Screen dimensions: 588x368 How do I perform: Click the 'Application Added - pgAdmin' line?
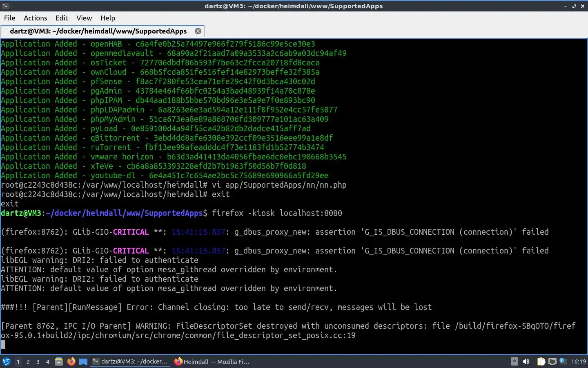pos(158,91)
